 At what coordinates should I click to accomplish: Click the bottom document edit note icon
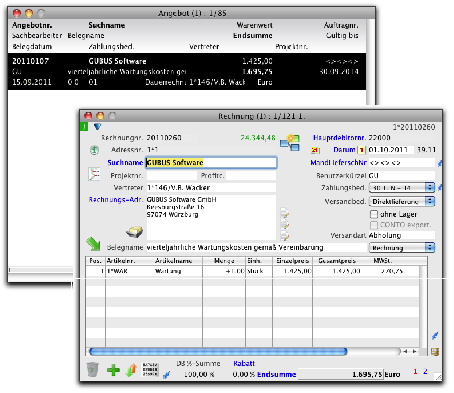[285, 236]
